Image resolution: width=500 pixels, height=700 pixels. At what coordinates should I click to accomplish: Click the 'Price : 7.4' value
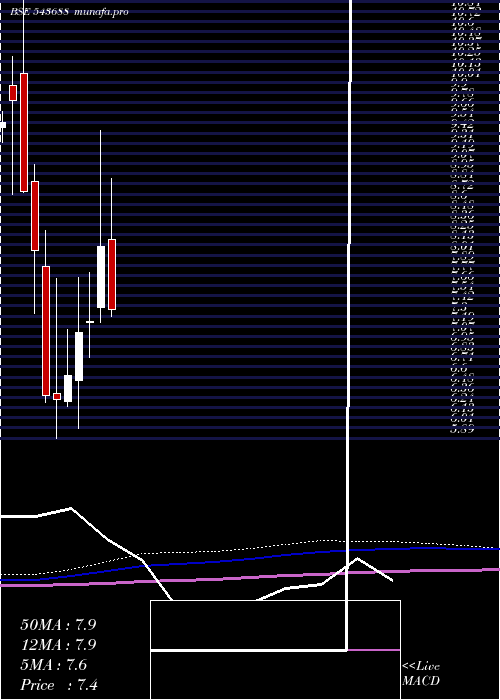point(59,685)
